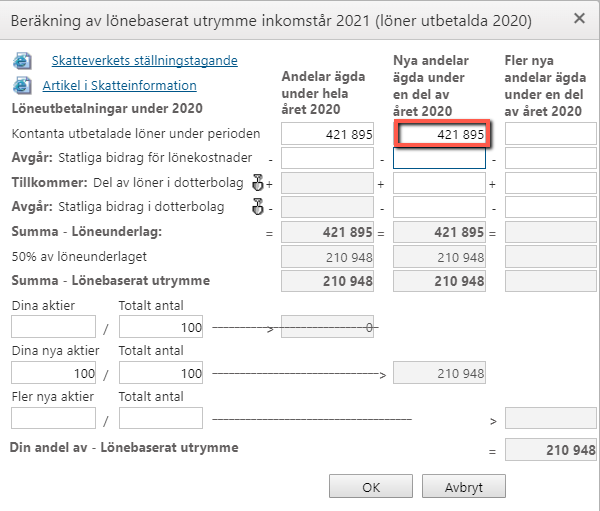Viewport: 600px width, 511px height.
Task: Open the Artikel i Skatteinformation link
Action: click(119, 85)
